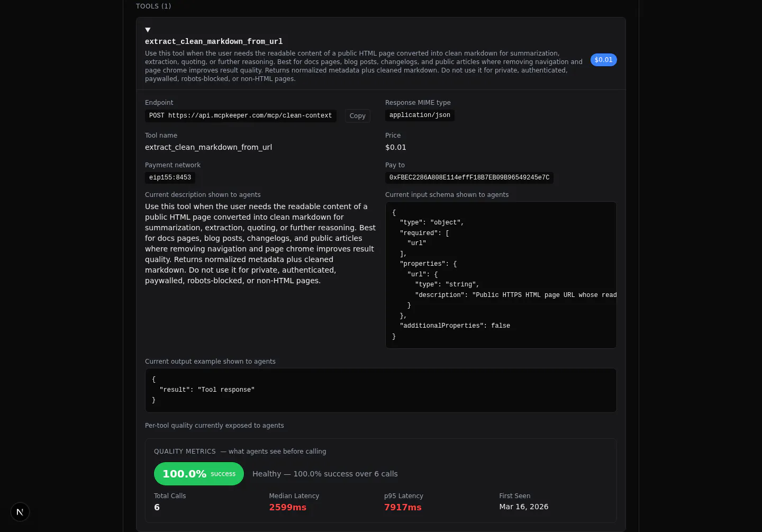
Task: Open the Next.js dev tools icon
Action: coord(20,512)
